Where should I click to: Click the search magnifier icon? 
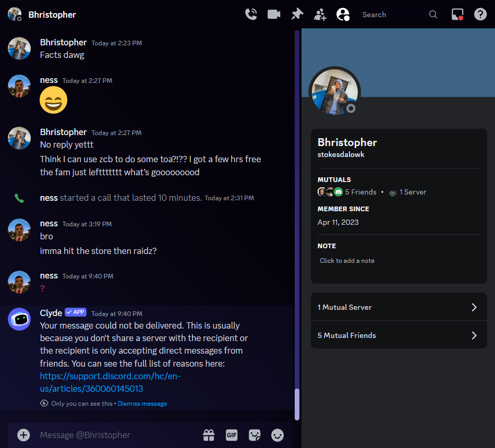[433, 15]
